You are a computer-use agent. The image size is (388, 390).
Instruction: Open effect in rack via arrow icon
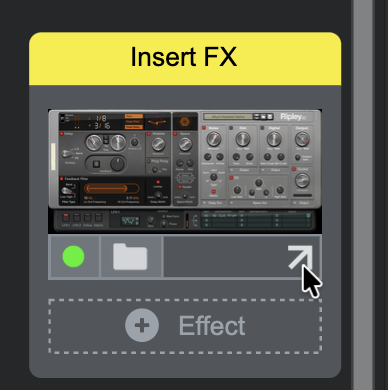tap(300, 257)
